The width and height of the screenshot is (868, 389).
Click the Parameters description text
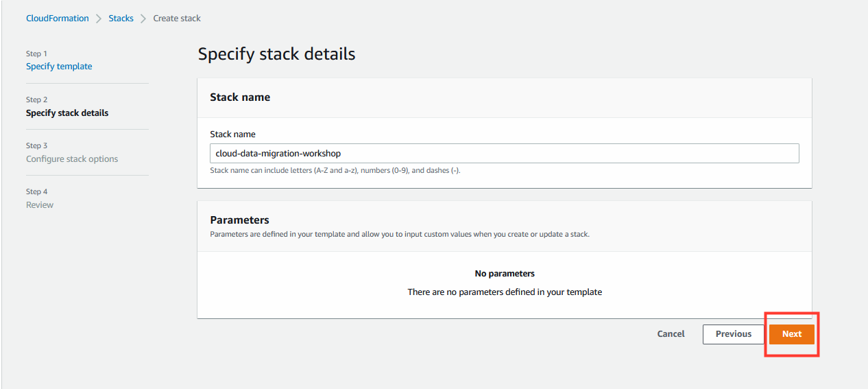[400, 234]
